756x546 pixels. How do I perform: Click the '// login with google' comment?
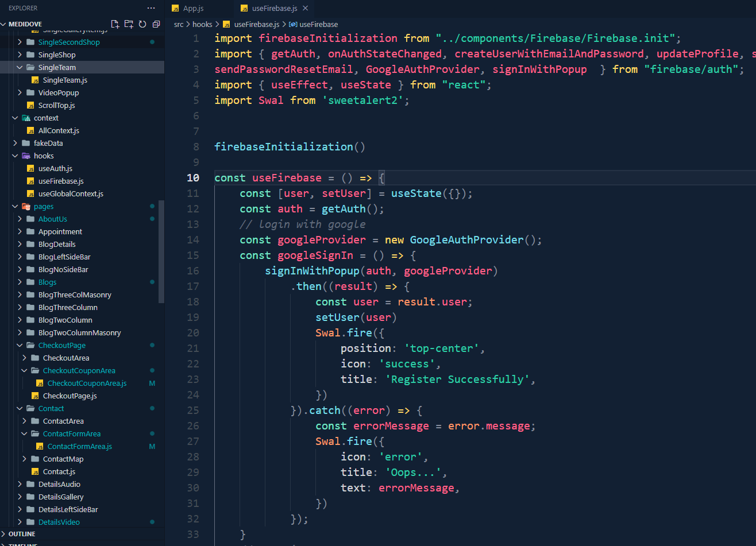303,224
